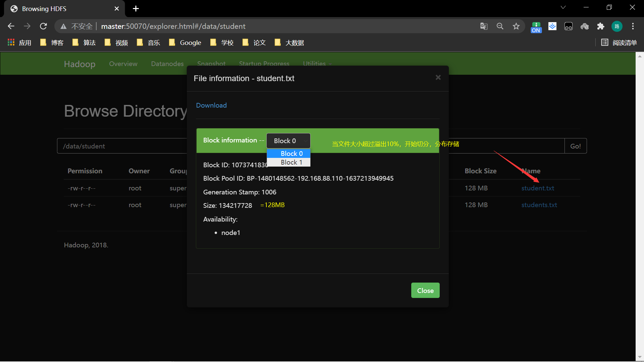Expand the Block 0 dropdown selector
Viewport: 644px width, 362px height.
coord(288,141)
